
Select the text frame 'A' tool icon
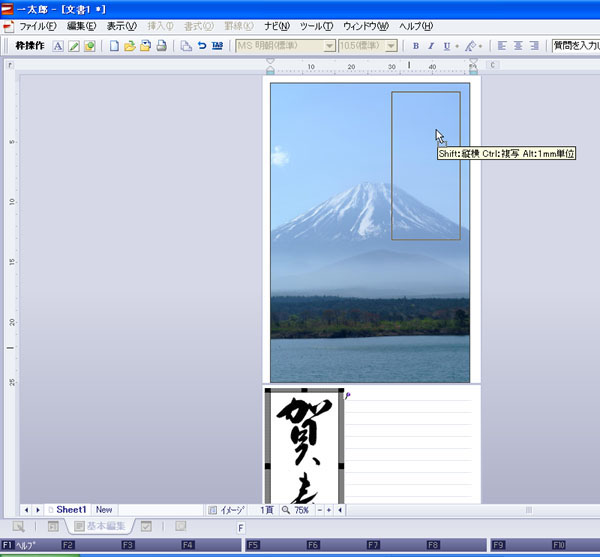click(x=58, y=46)
